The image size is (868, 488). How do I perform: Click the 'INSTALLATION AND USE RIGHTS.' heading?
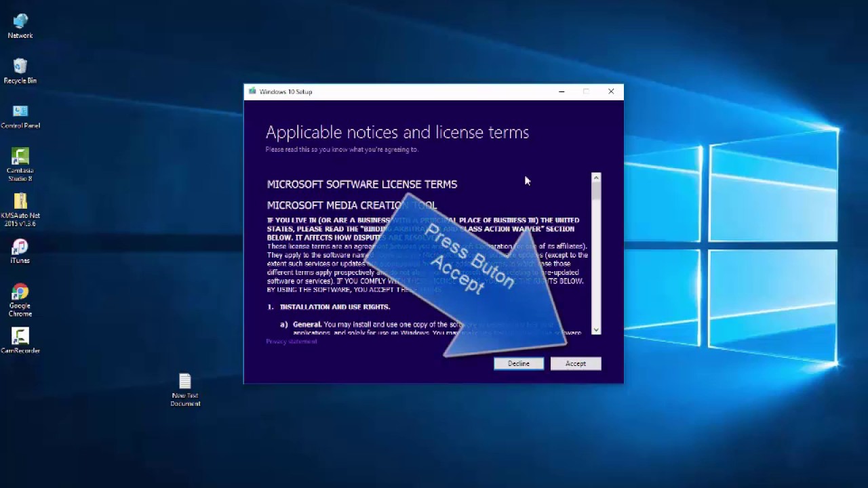335,307
